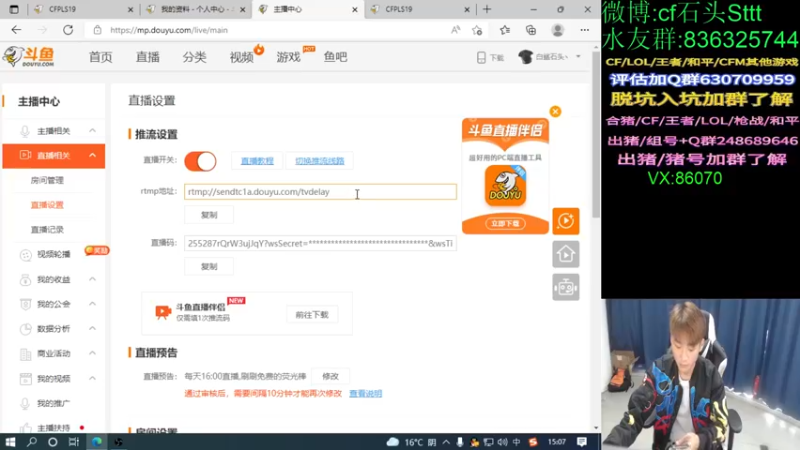Show hidden system tray icons chevron
Image resolution: width=800 pixels, height=450 pixels.
(x=446, y=442)
